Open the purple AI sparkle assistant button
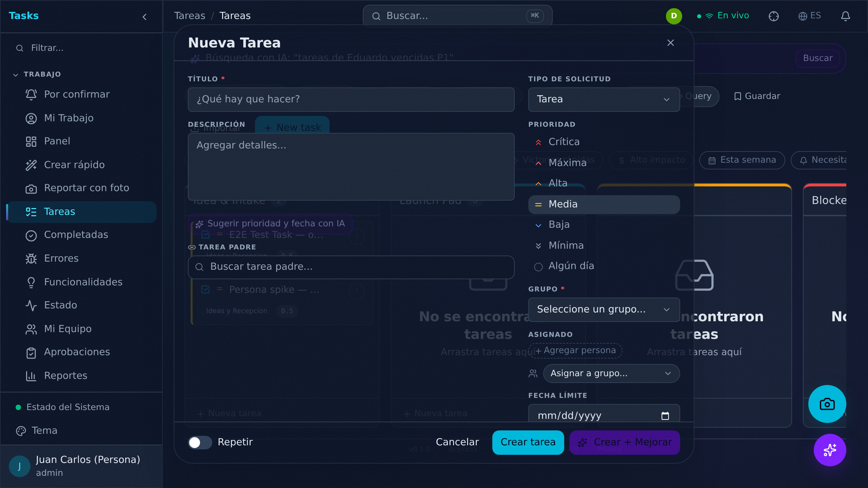 (x=830, y=450)
